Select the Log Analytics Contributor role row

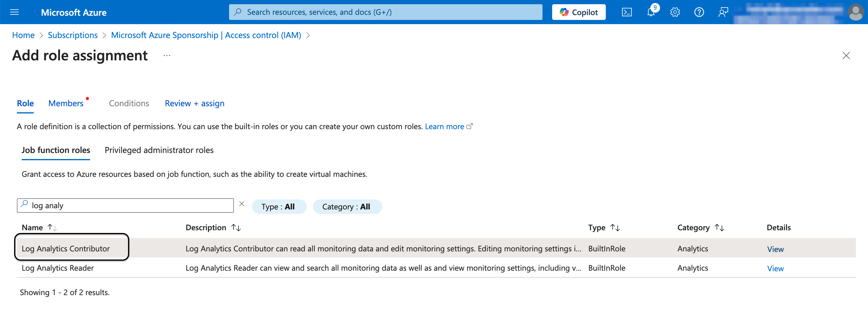click(436, 249)
